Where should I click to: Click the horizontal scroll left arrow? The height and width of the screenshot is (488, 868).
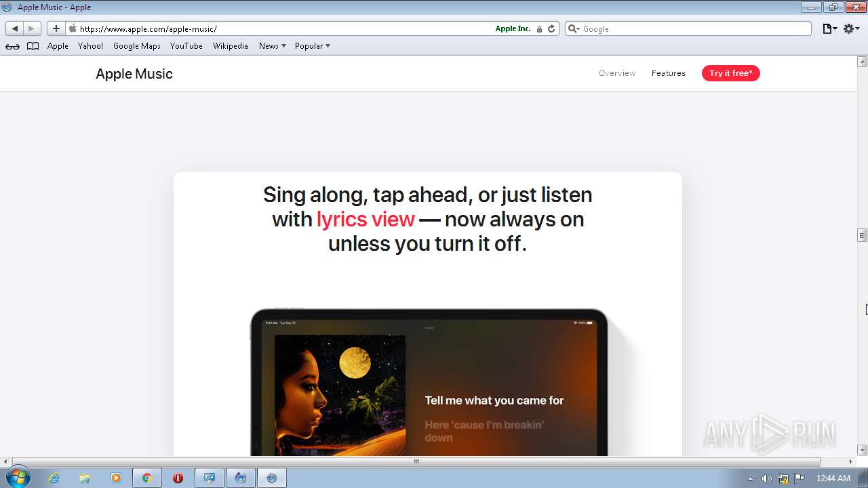(5, 462)
